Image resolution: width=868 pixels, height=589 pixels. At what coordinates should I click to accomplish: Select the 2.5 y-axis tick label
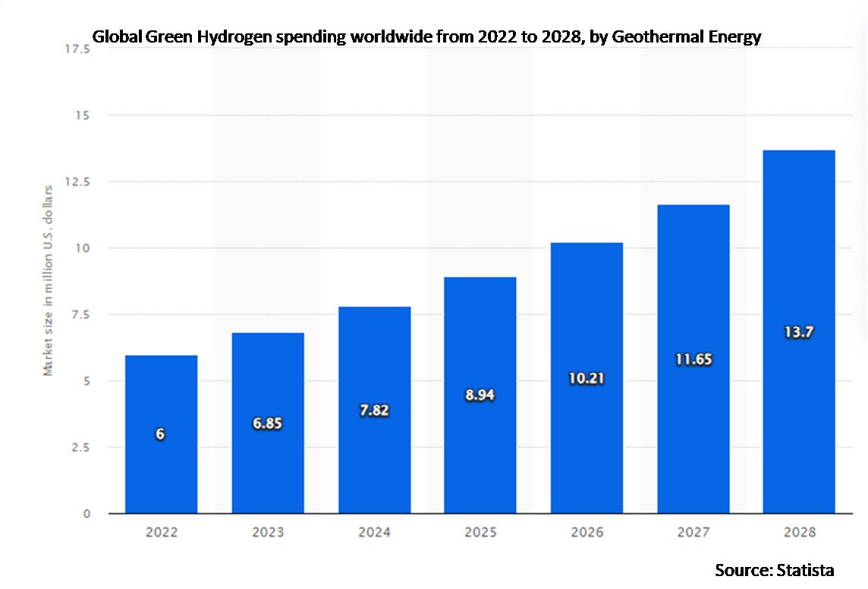[x=80, y=448]
